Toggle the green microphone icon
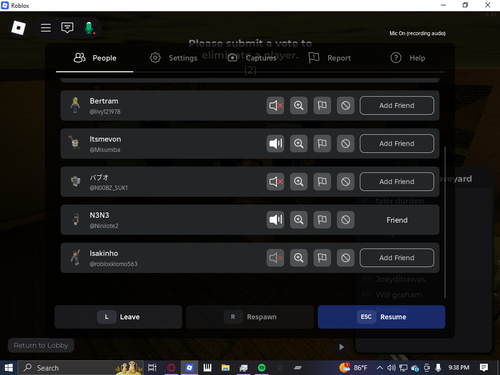500x375 pixels. [x=89, y=28]
